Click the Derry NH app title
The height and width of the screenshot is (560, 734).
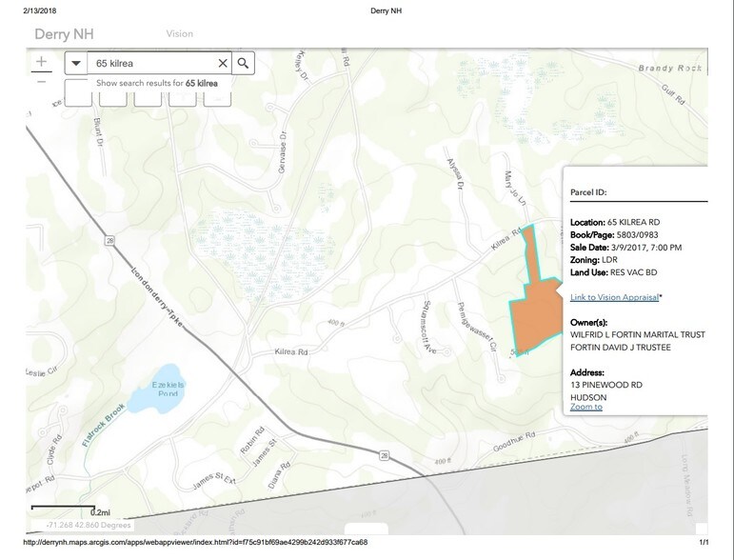click(x=65, y=33)
